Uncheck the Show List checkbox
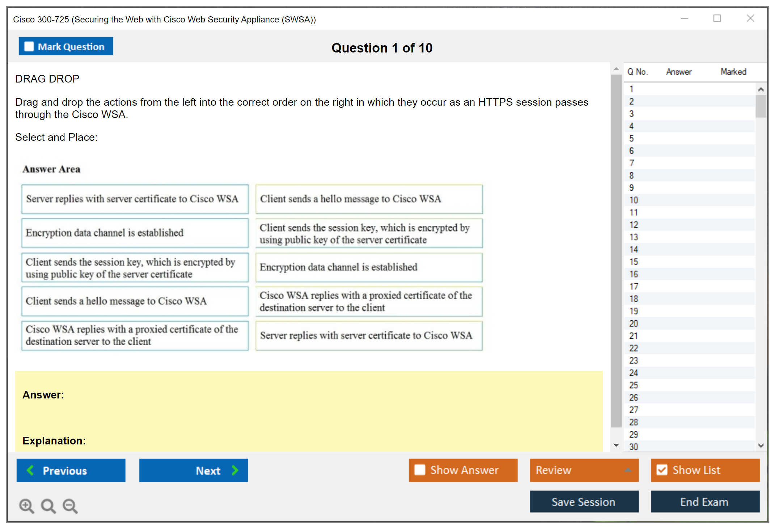Image resolution: width=778 pixels, height=532 pixels. point(662,470)
